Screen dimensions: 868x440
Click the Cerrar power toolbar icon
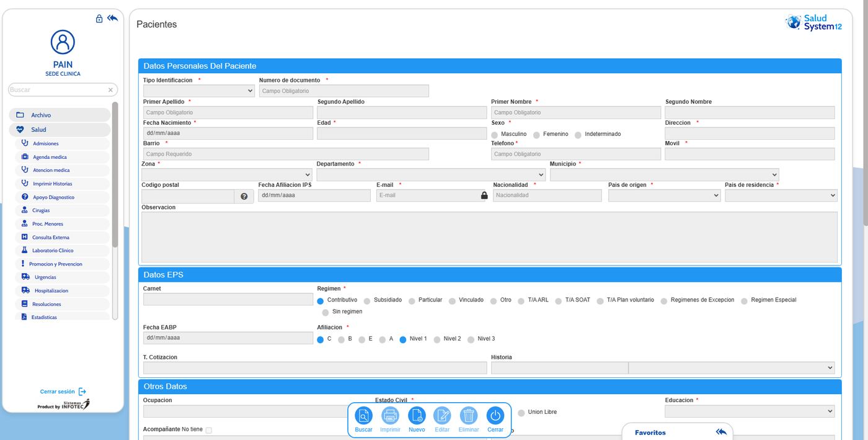(495, 416)
